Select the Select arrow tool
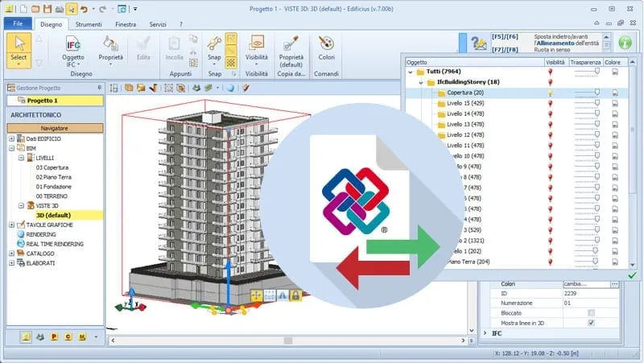This screenshot has height=363, width=644. (x=19, y=47)
